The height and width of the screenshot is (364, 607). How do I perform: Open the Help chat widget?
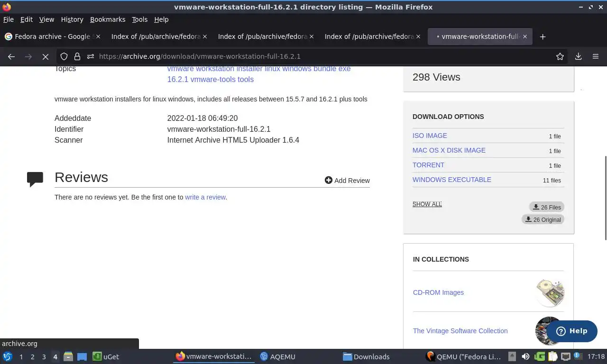571,331
